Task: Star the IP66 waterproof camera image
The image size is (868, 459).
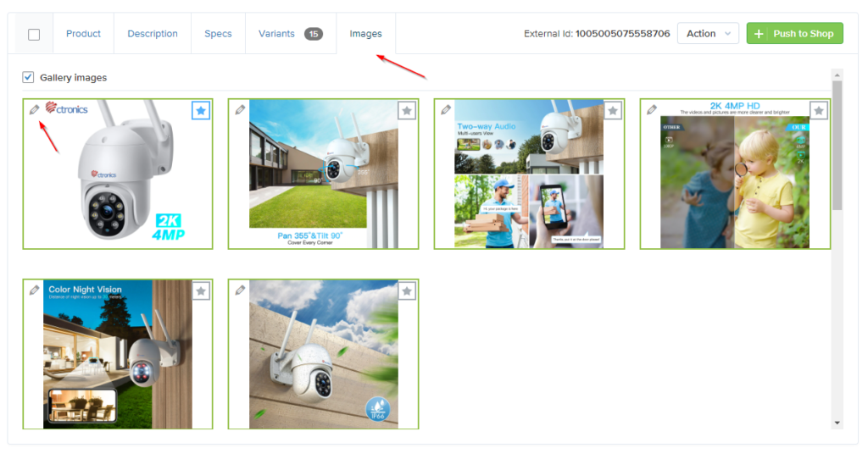Action: pos(407,291)
